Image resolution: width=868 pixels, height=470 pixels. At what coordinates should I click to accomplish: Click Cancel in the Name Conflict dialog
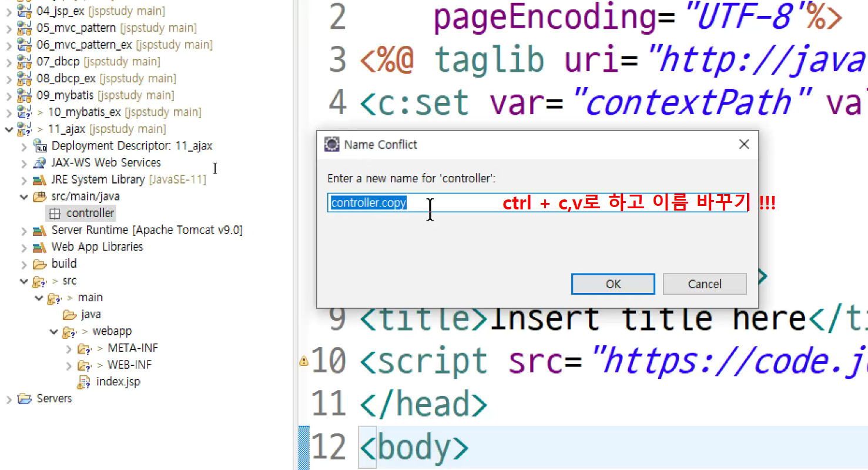[x=705, y=284]
